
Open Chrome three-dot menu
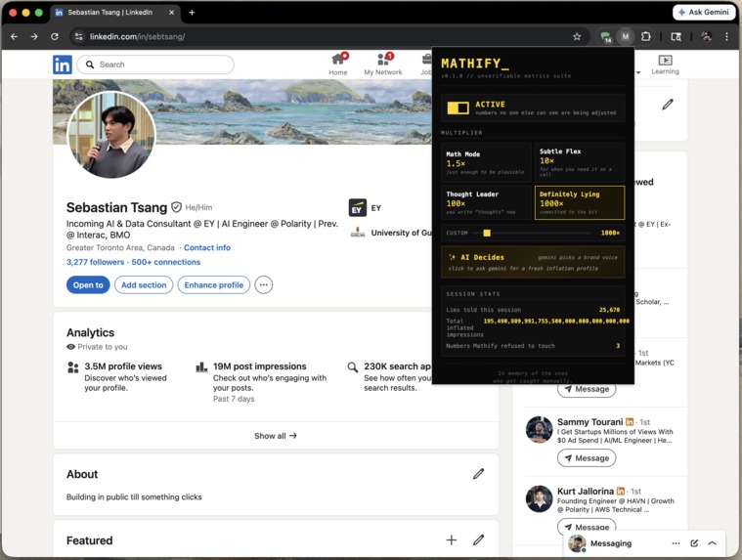726,36
